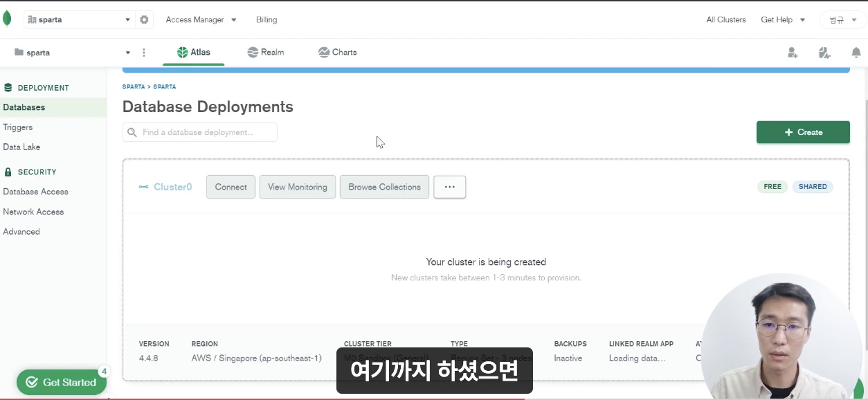Click AWS / Singapore region text
868x400 pixels.
[257, 358]
